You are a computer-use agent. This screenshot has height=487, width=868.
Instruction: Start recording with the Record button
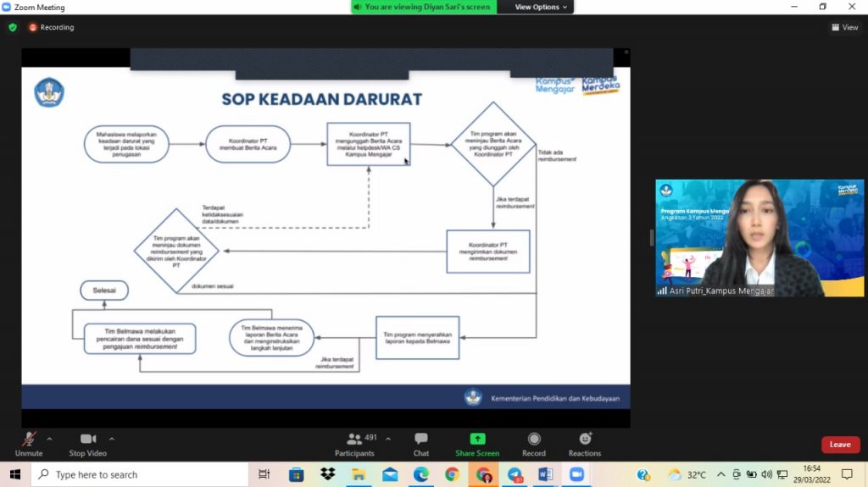coord(534,443)
